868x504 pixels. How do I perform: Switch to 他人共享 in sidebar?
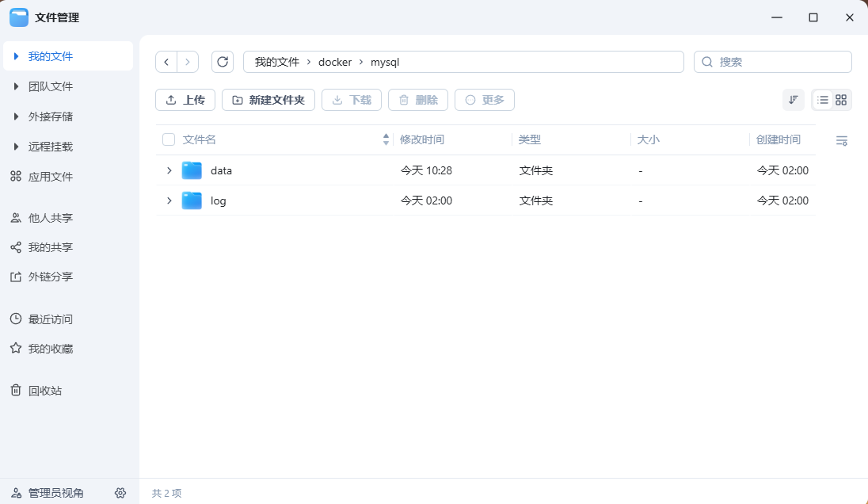50,217
